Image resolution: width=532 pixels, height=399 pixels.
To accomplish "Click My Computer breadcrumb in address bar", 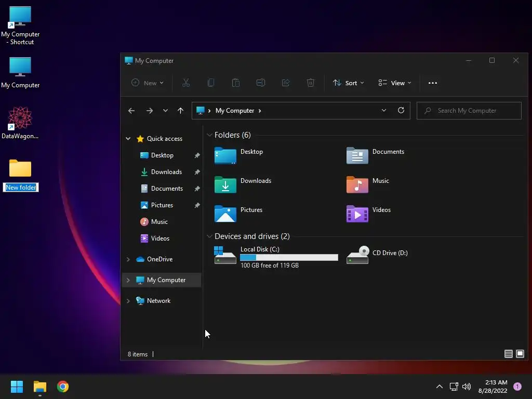I will click(x=235, y=111).
